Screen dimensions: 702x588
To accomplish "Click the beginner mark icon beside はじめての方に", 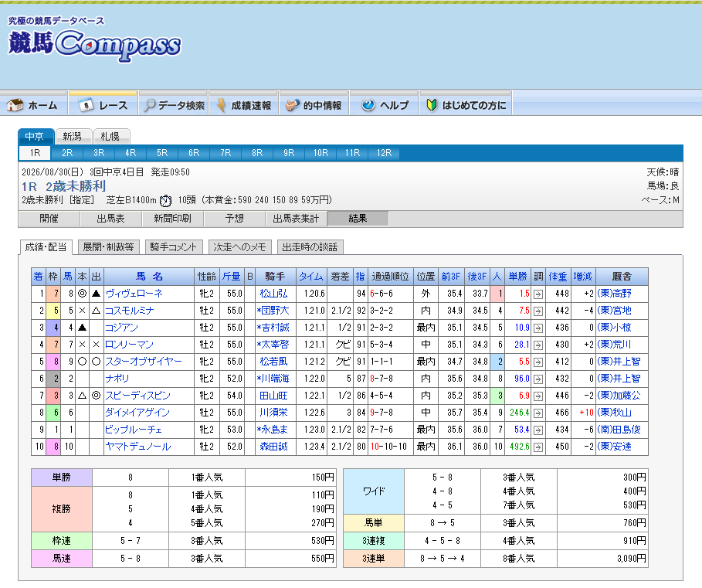I will [x=432, y=105].
